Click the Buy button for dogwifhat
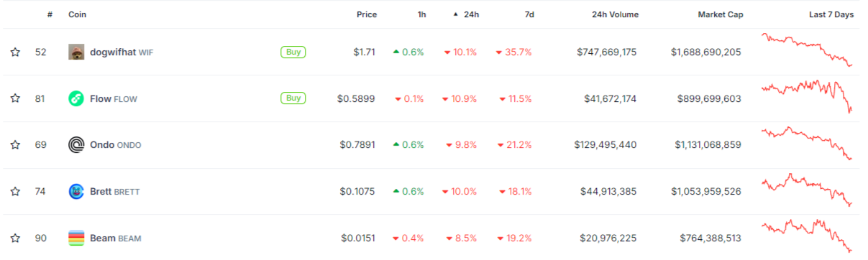Image resolution: width=868 pixels, height=260 pixels. tap(293, 52)
